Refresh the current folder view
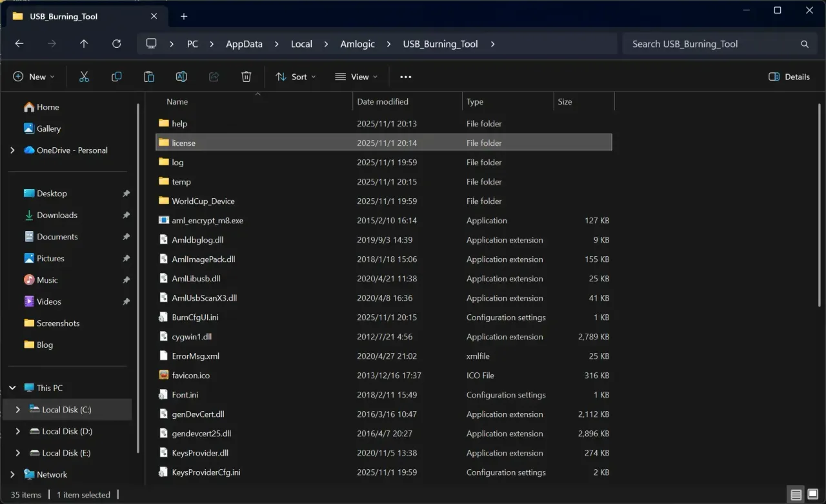 [x=116, y=44]
